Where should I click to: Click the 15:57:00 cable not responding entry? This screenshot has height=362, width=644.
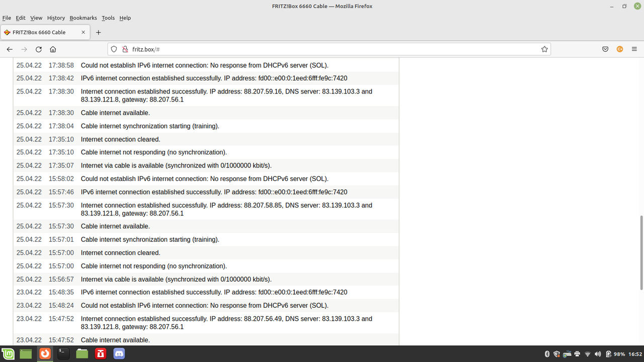tap(206, 266)
